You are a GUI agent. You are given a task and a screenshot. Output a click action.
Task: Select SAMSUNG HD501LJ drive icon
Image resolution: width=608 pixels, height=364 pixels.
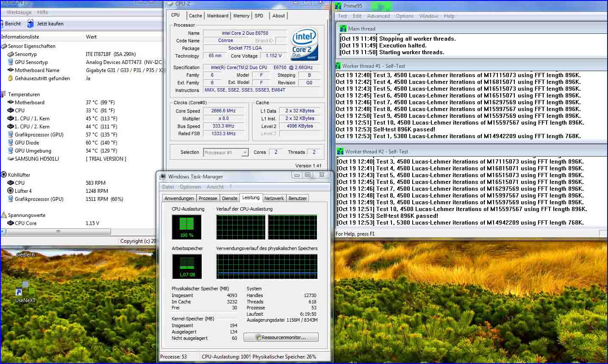point(11,159)
